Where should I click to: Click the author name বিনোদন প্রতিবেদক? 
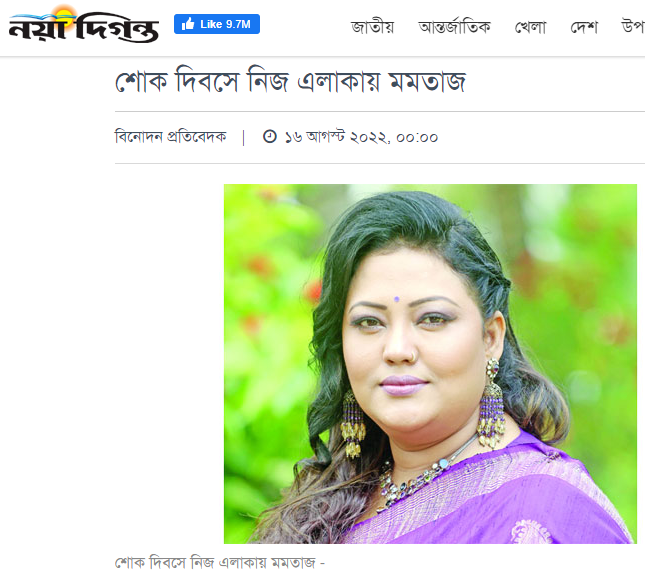(x=171, y=136)
